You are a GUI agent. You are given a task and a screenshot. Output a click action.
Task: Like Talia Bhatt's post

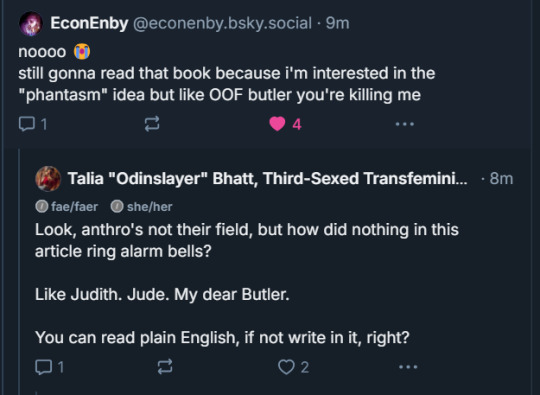coord(286,367)
